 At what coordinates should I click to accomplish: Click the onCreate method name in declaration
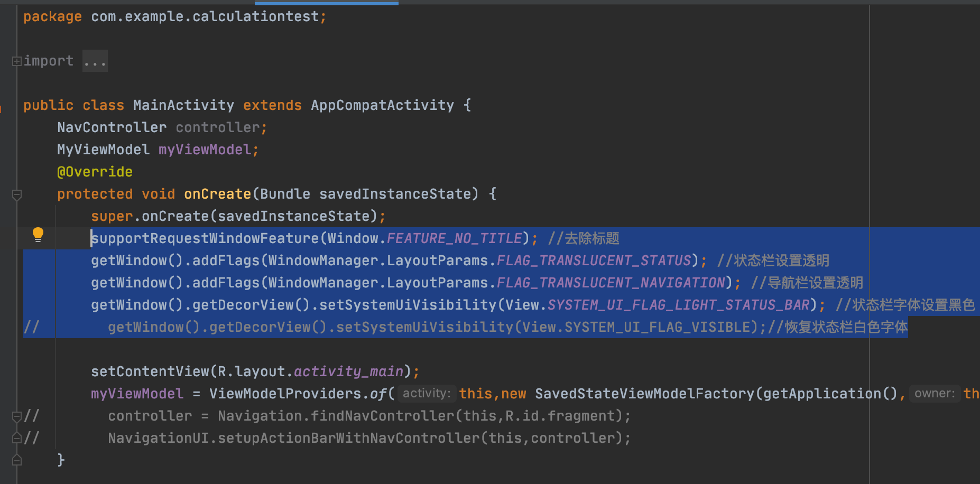(217, 194)
